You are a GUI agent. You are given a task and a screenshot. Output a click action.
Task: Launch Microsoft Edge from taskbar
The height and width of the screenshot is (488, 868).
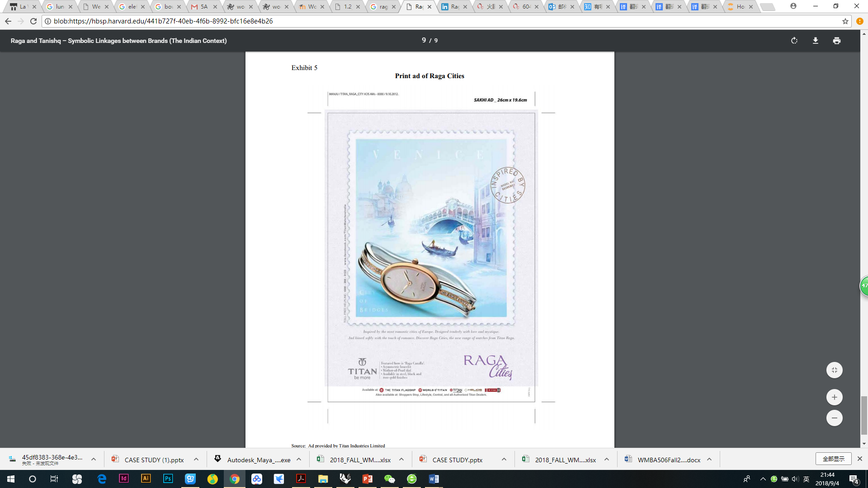pyautogui.click(x=102, y=479)
